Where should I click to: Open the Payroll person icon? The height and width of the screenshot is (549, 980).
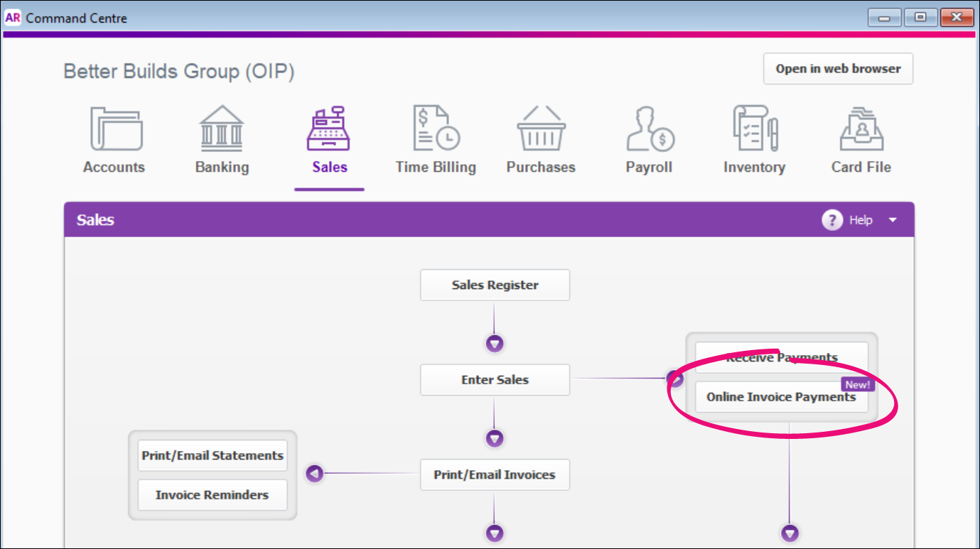point(649,129)
